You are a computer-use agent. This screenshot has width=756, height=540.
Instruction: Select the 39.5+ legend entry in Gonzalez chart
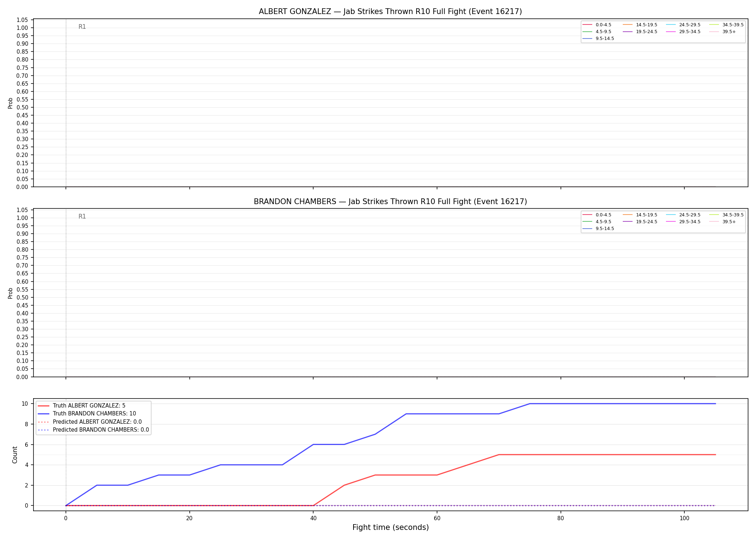[722, 32]
